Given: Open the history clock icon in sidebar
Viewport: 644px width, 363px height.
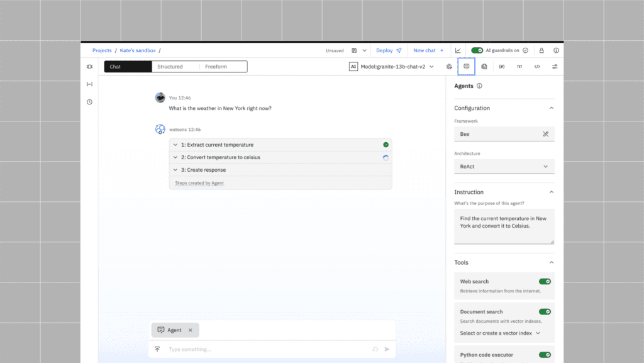Looking at the screenshot, I should pos(89,102).
